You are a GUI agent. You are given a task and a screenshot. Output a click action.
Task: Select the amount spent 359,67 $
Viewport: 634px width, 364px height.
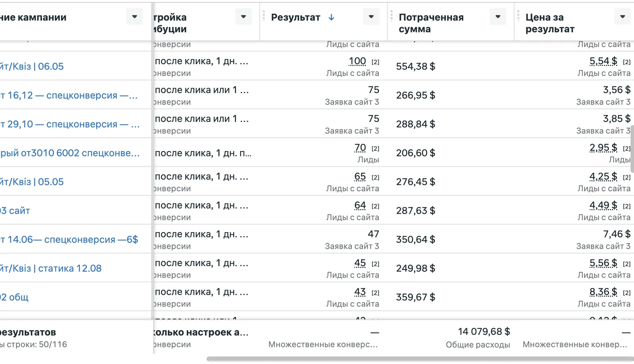click(x=416, y=297)
